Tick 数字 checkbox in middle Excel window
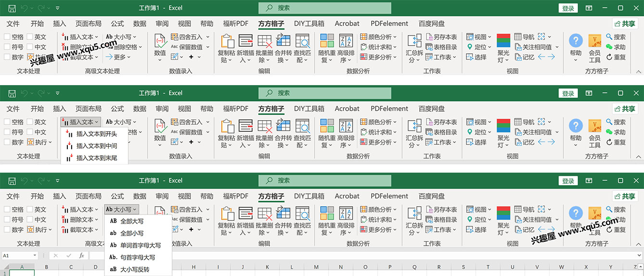 click(x=7, y=142)
